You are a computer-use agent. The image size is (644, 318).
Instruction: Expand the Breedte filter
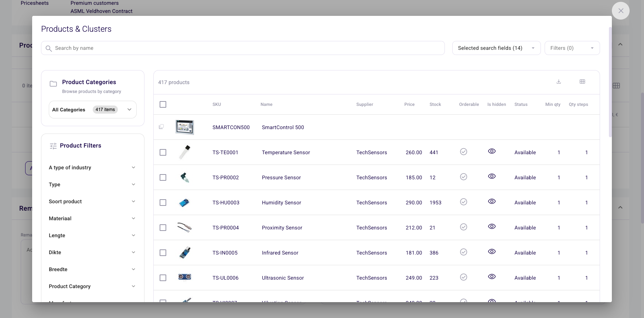click(92, 269)
